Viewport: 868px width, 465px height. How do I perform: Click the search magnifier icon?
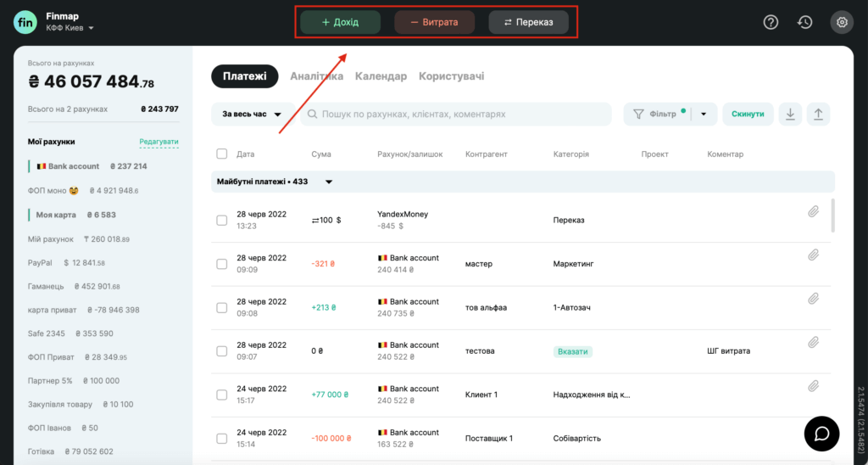coord(312,115)
